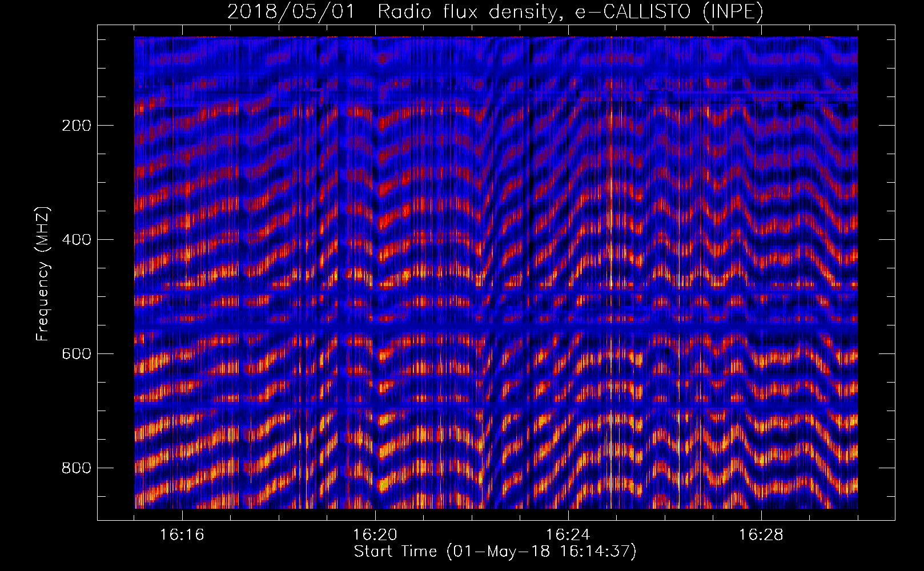Click the 400 frequency tick label

coord(76,240)
